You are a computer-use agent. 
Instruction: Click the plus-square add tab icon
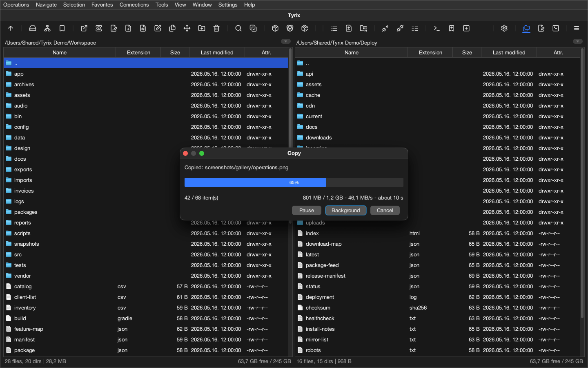(x=466, y=28)
